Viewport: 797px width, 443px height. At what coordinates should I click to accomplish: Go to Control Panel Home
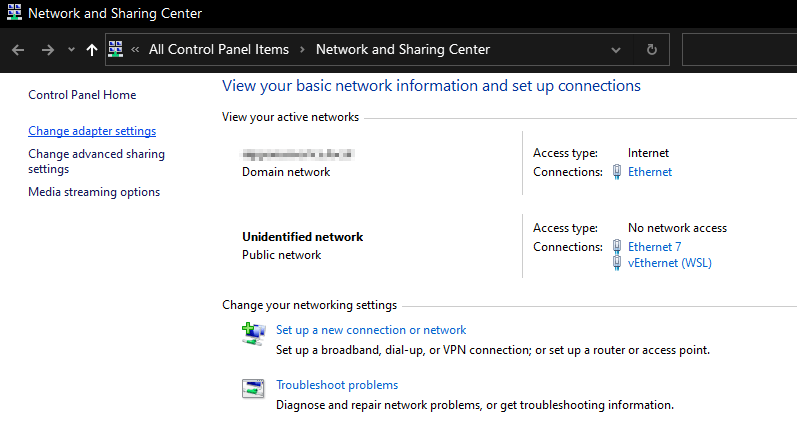(82, 95)
